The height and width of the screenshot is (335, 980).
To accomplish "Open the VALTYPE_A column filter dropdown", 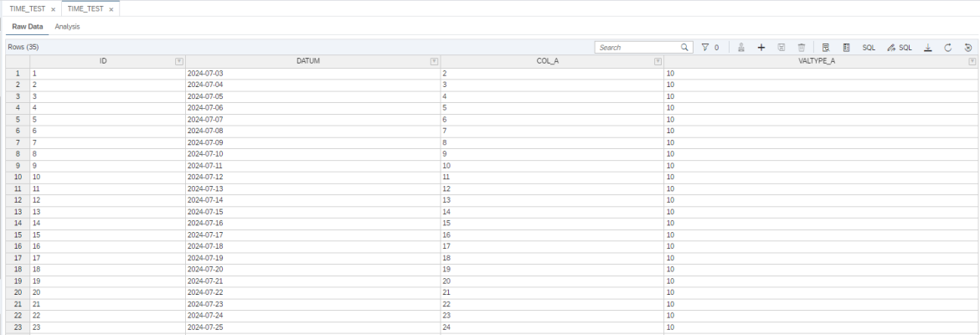I will point(972,61).
